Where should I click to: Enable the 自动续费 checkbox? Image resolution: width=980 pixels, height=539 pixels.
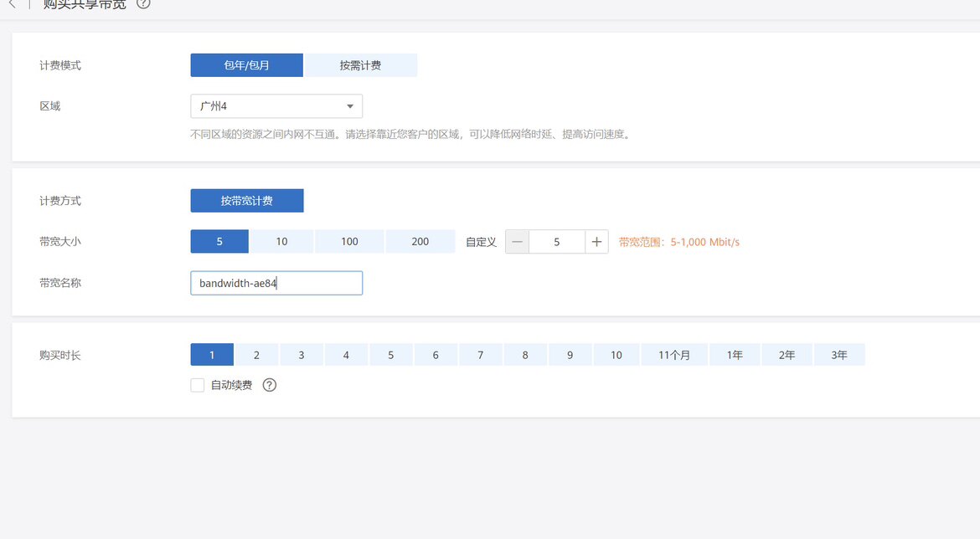[x=198, y=385]
